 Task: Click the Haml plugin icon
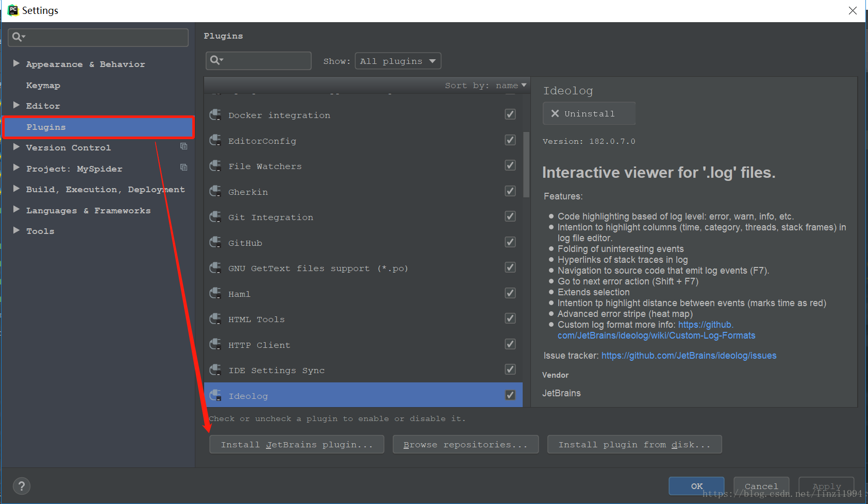[215, 293]
